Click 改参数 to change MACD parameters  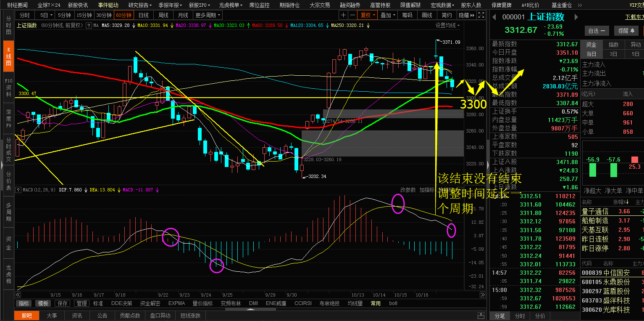pyautogui.click(x=408, y=190)
